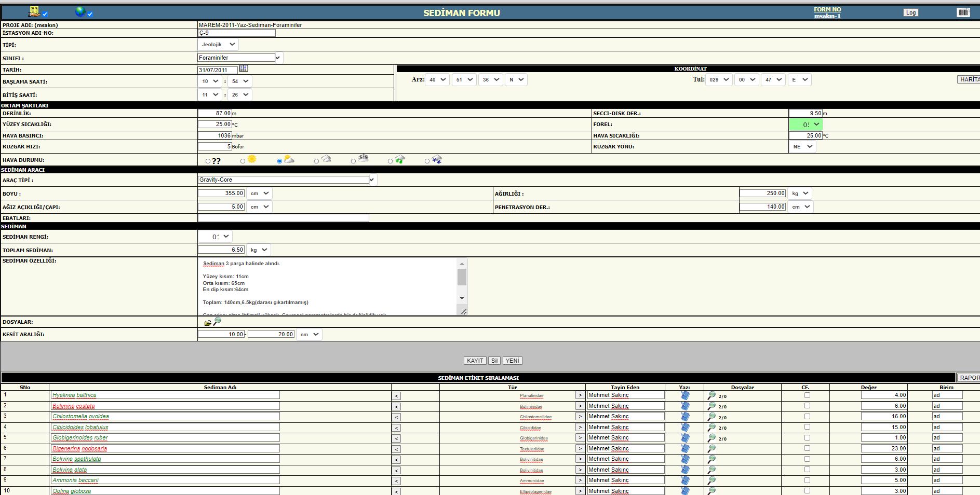The image size is (980, 495).
Task: Open the AĞIRLIĞI unit dropdown showing kg
Action: coord(800,193)
